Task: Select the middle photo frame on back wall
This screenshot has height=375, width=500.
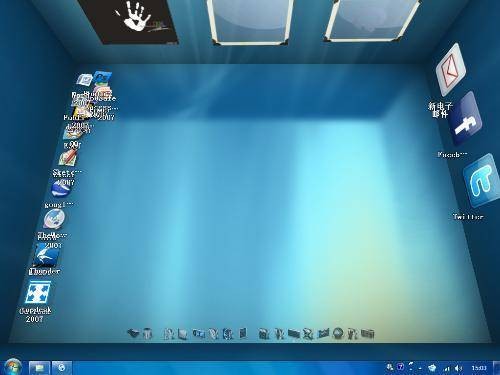Action: (x=251, y=21)
